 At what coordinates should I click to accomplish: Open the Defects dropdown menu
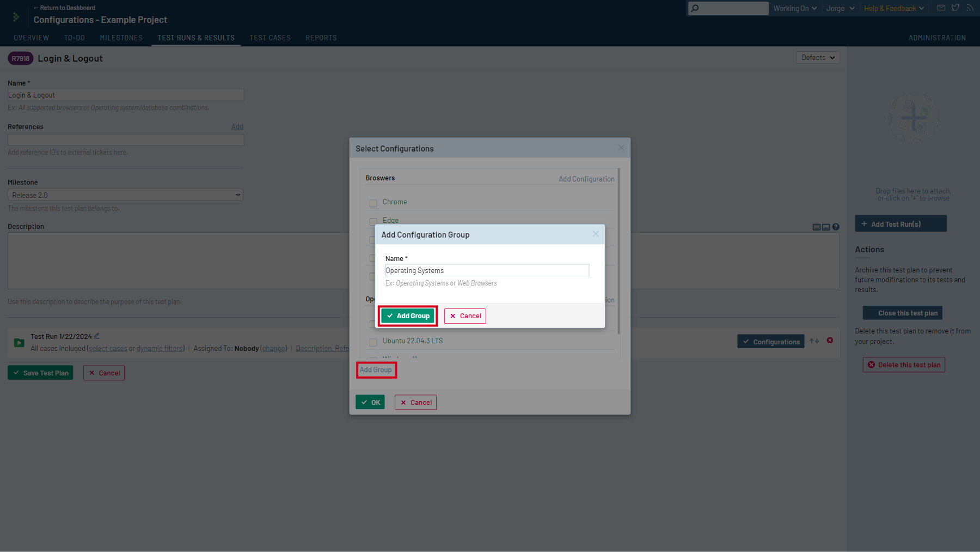[817, 58]
